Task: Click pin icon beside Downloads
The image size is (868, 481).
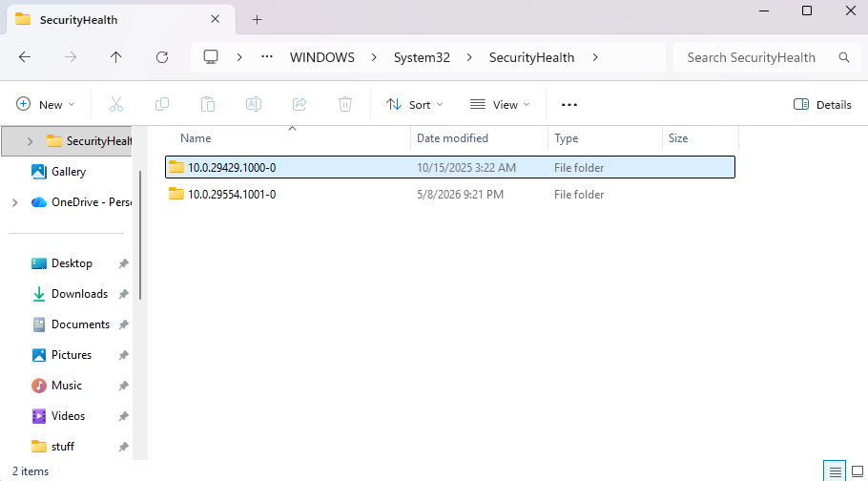Action: pyautogui.click(x=123, y=294)
